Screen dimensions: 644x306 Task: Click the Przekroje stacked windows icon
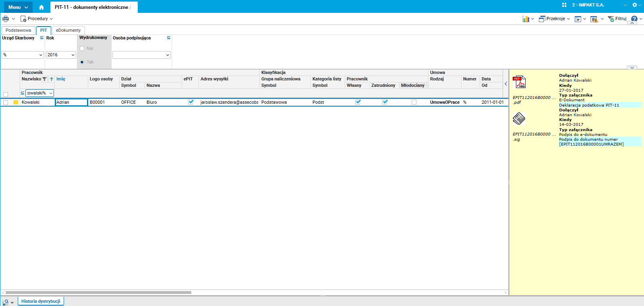(x=542, y=19)
